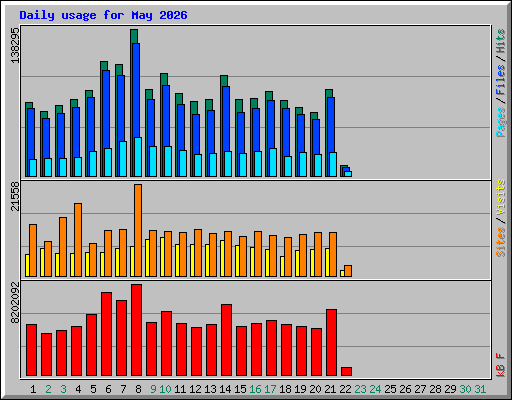Click day 27 on the x-axis
Viewport: 512px width, 400px height.
(420, 389)
